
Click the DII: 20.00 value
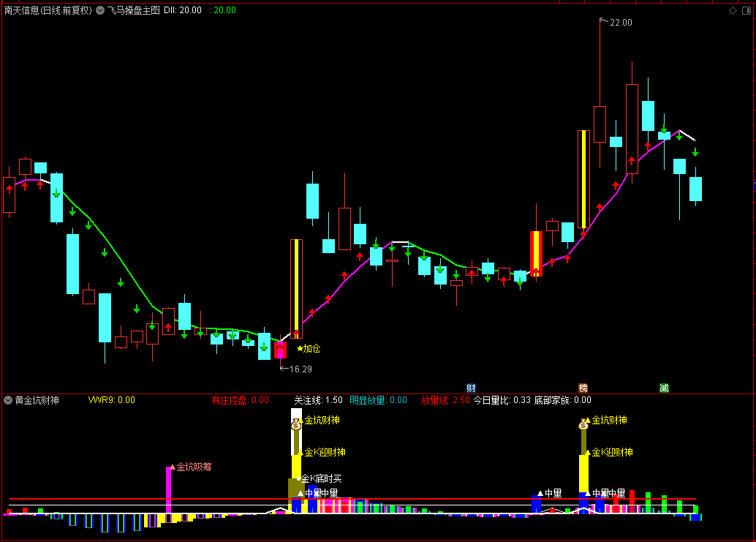click(x=183, y=10)
